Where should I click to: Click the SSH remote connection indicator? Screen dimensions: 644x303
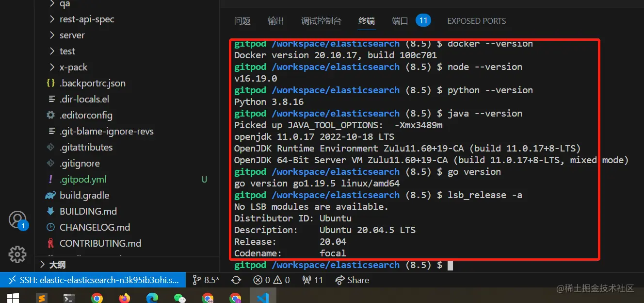93,280
